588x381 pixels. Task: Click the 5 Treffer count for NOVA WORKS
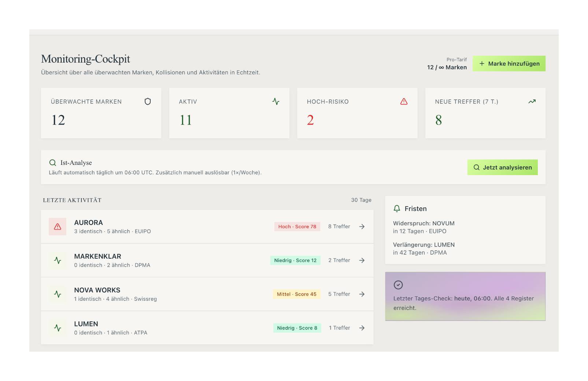[339, 294]
